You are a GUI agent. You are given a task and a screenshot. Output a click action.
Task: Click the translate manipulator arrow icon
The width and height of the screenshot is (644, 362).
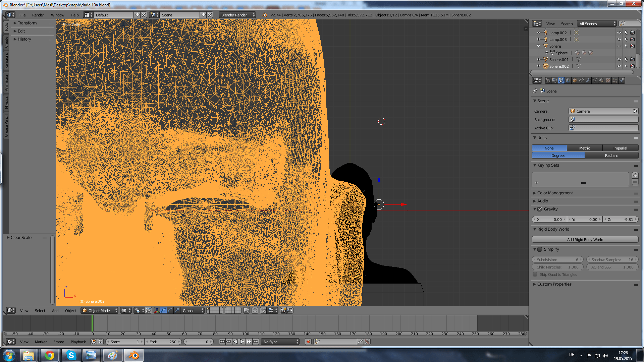click(x=163, y=310)
